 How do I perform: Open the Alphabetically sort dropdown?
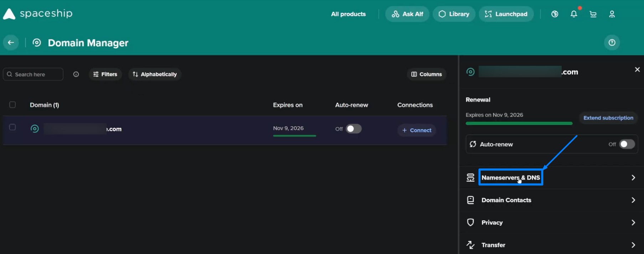coord(155,74)
